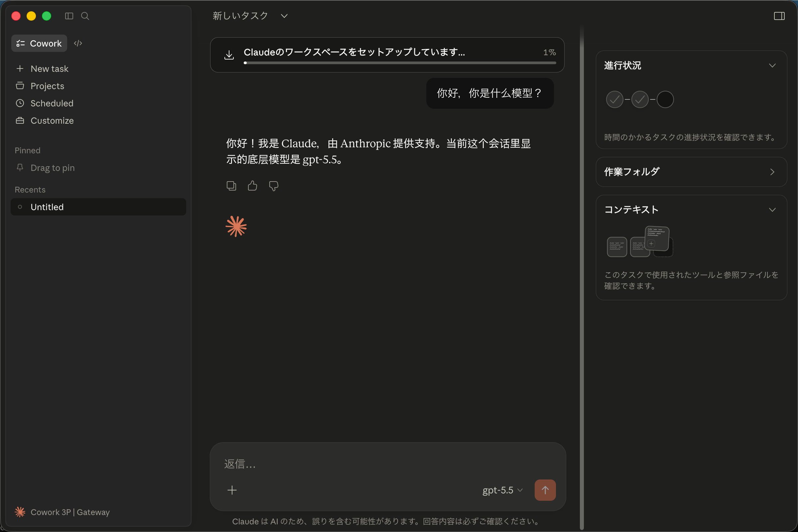The image size is (798, 532).
Task: Click the workspace setup progress bar
Action: tap(400, 63)
